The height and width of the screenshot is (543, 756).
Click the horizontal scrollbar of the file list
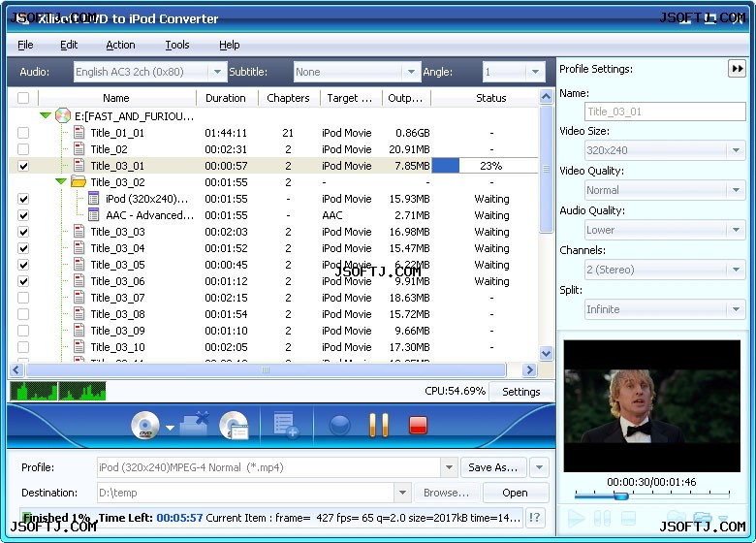pyautogui.click(x=266, y=369)
